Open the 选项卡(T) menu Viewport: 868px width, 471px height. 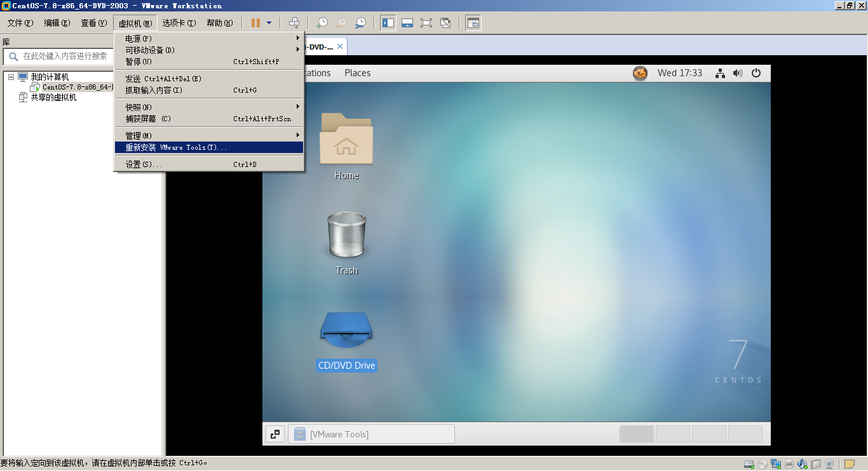pos(179,23)
